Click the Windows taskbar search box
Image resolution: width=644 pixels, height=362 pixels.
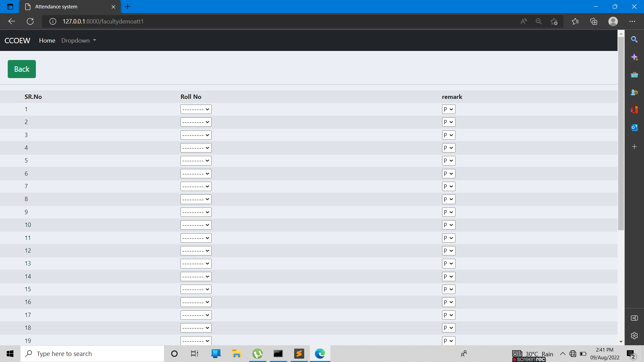92,354
